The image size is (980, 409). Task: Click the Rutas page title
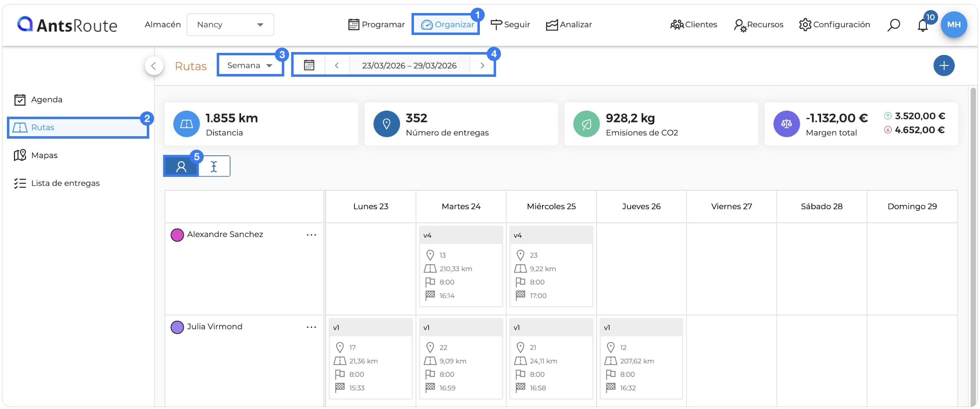click(191, 66)
